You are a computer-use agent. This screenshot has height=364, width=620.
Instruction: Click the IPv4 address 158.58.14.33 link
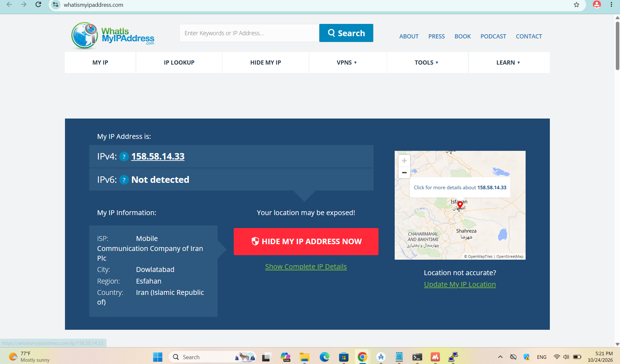tap(158, 157)
